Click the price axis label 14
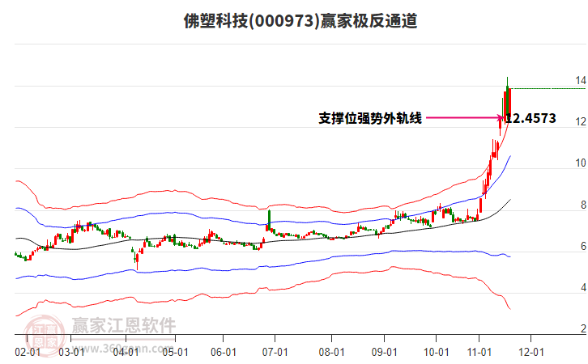 click(581, 80)
